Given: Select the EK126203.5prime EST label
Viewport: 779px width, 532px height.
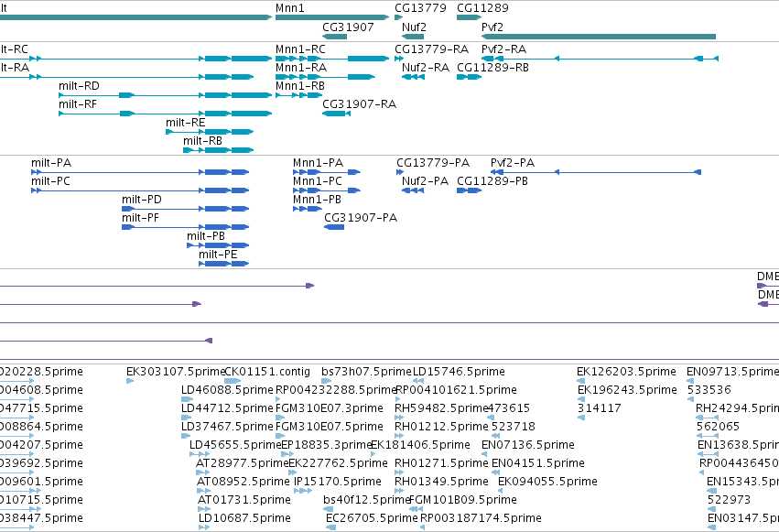Looking at the screenshot, I should click(x=626, y=372).
